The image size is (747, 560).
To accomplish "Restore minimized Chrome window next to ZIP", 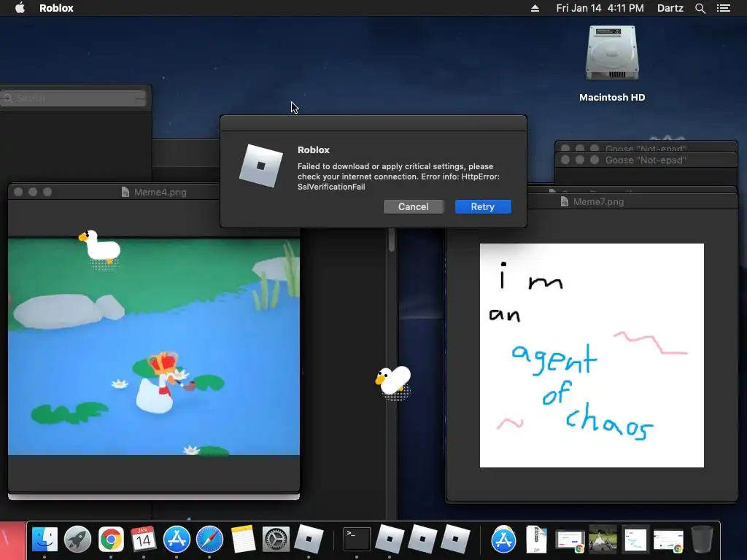I will (x=569, y=542).
